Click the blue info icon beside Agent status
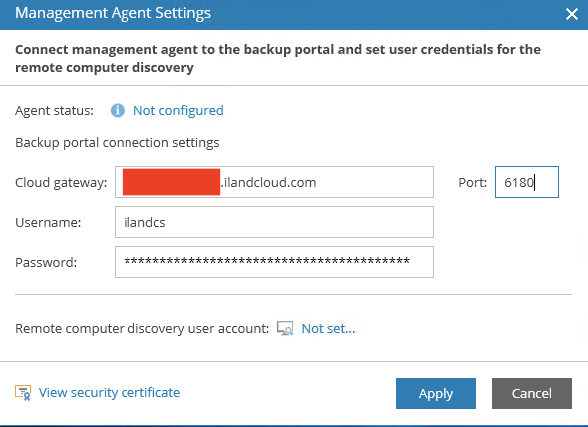 [x=118, y=111]
